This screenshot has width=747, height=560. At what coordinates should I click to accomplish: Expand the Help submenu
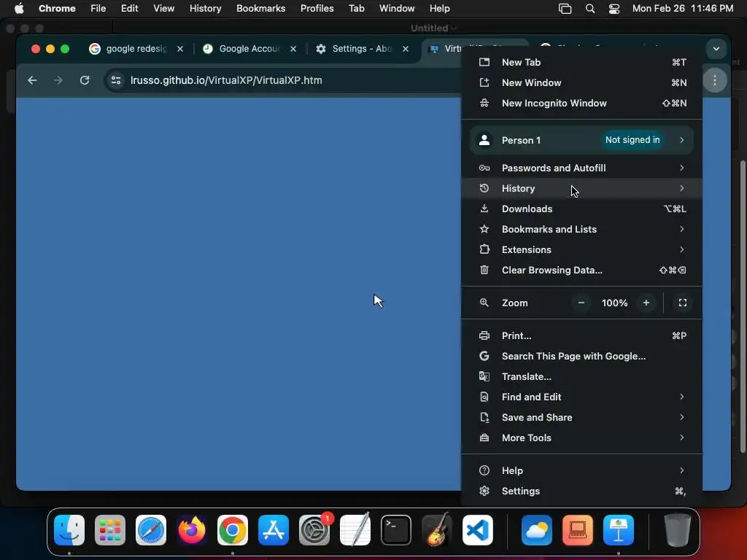pyautogui.click(x=581, y=471)
